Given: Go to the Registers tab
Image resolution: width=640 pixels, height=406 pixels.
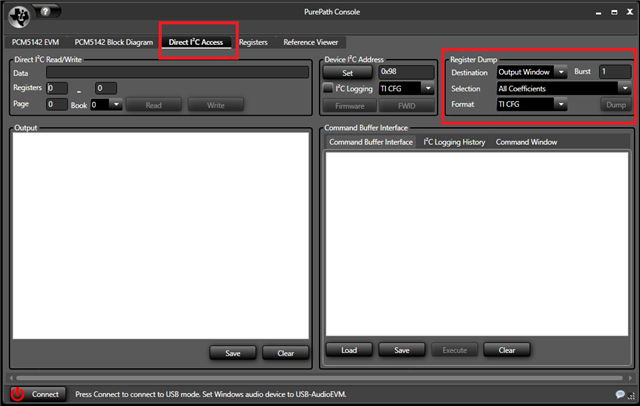Looking at the screenshot, I should coord(253,42).
